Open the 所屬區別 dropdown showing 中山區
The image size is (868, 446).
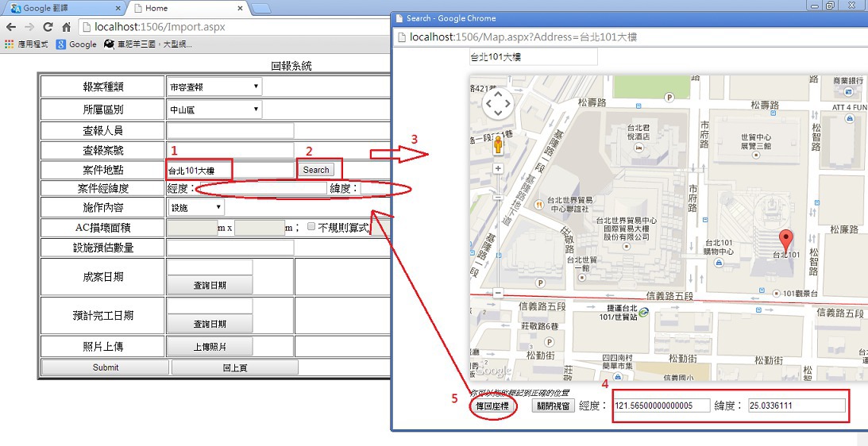pos(214,110)
